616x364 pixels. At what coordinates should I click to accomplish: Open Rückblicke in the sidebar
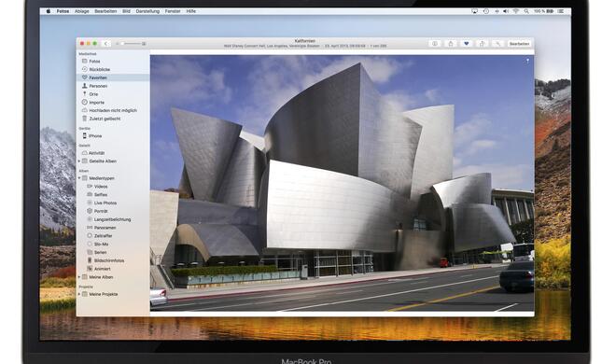point(113,69)
